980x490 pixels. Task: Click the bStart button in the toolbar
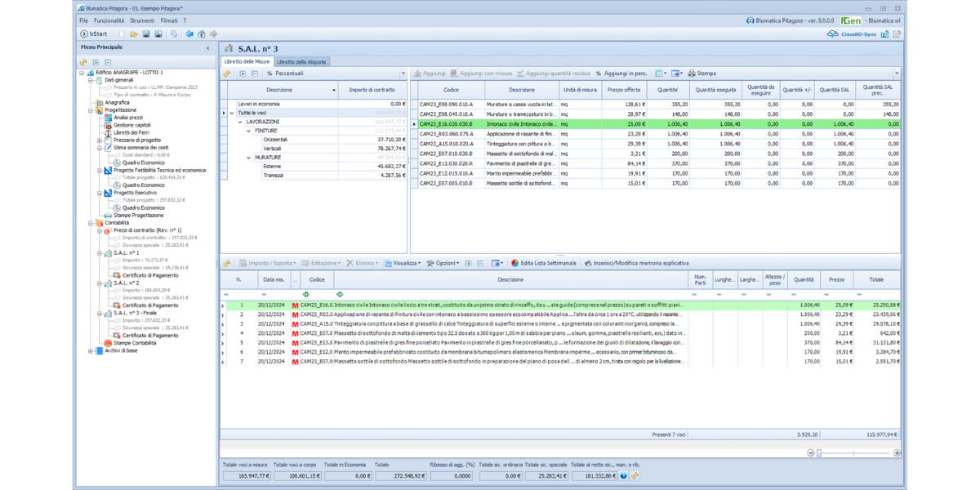point(94,34)
